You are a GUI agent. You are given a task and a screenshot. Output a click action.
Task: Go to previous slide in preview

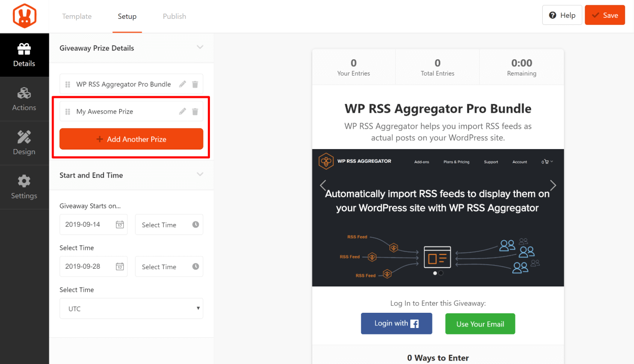tap(323, 185)
